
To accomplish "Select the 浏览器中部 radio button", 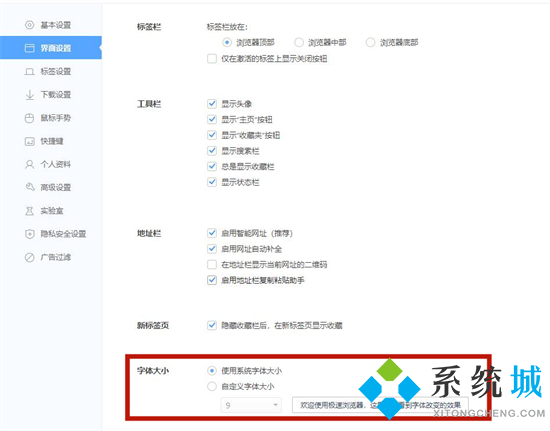I will (x=299, y=42).
